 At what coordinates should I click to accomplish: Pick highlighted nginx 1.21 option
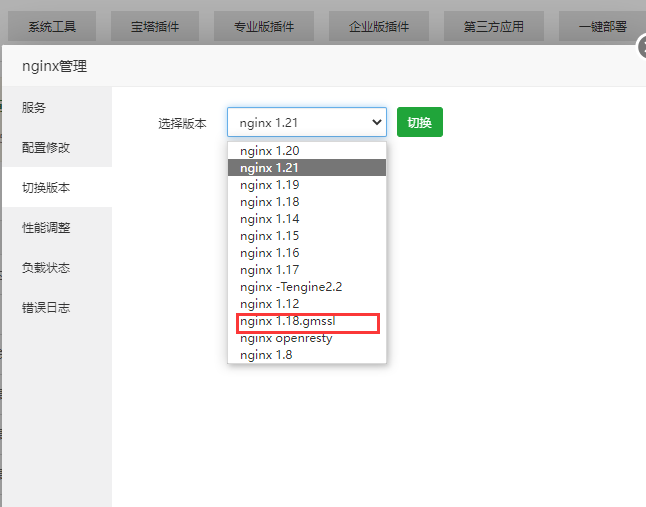click(307, 168)
